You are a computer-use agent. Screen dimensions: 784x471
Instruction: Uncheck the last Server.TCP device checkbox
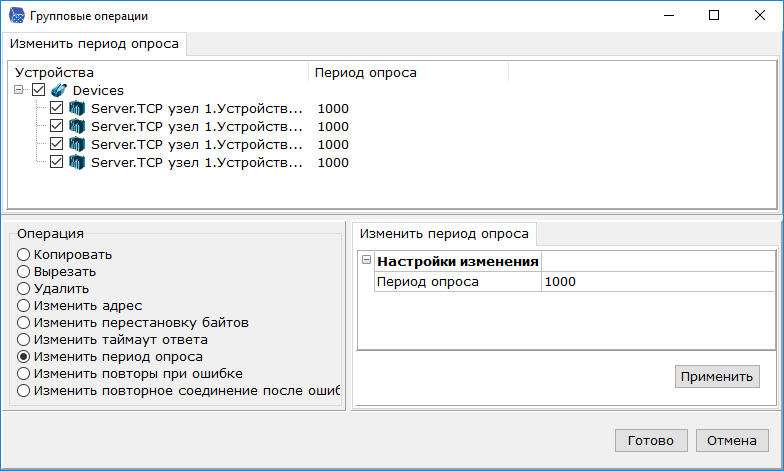[x=56, y=162]
